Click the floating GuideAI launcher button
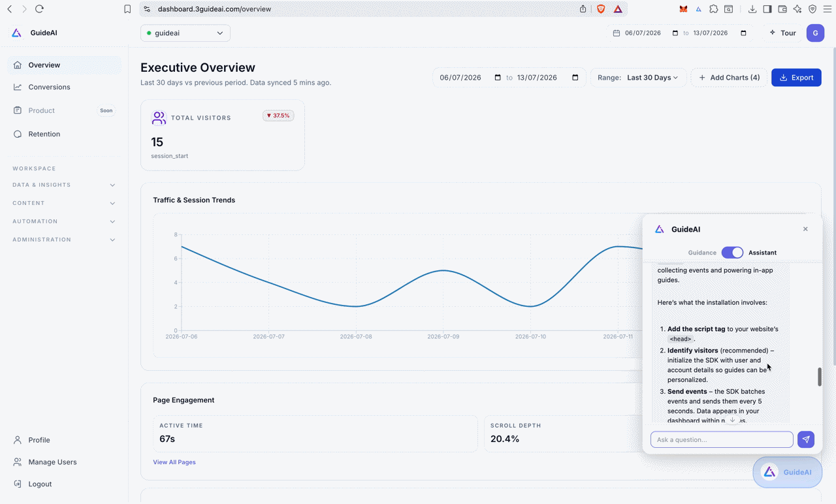This screenshot has width=836, height=504. 788,472
